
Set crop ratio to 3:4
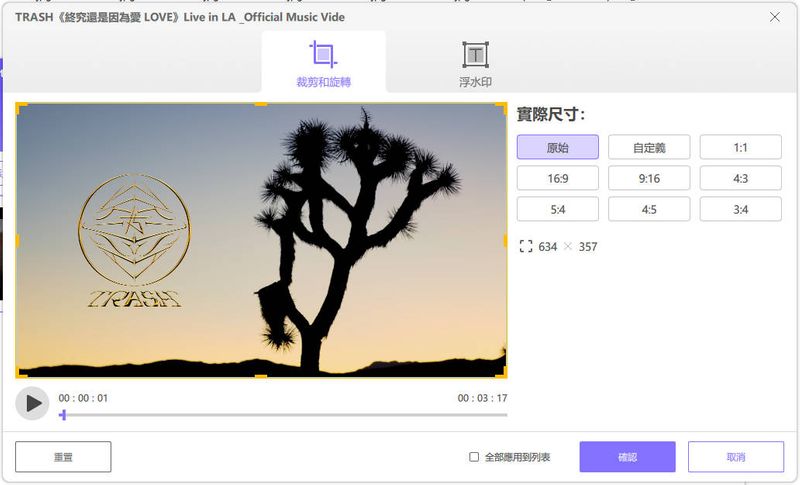pyautogui.click(x=740, y=209)
